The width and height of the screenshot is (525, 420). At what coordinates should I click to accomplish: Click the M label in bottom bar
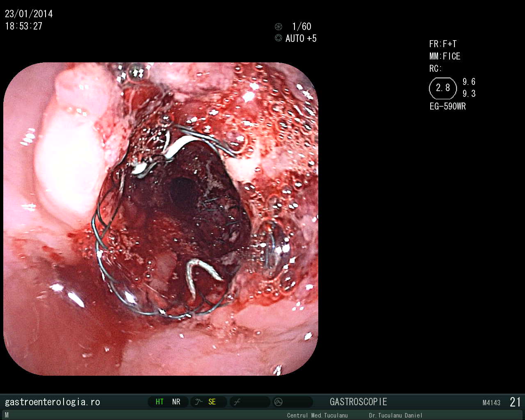7,415
